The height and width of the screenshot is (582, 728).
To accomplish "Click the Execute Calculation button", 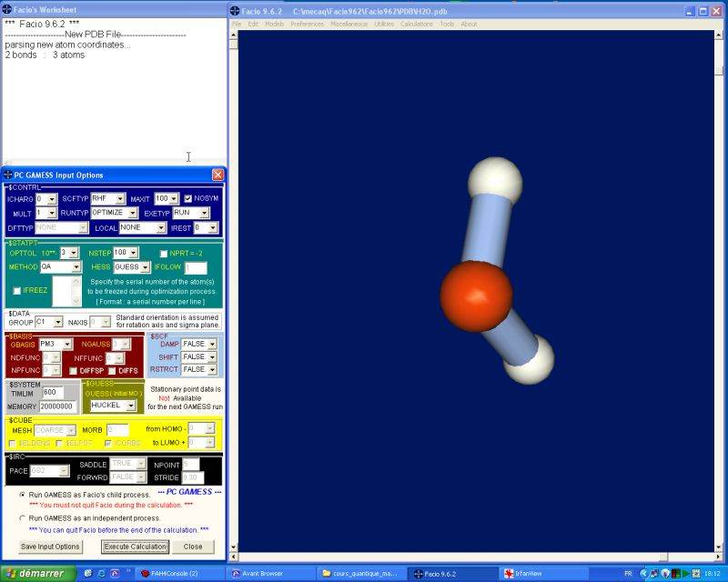I will tap(135, 547).
